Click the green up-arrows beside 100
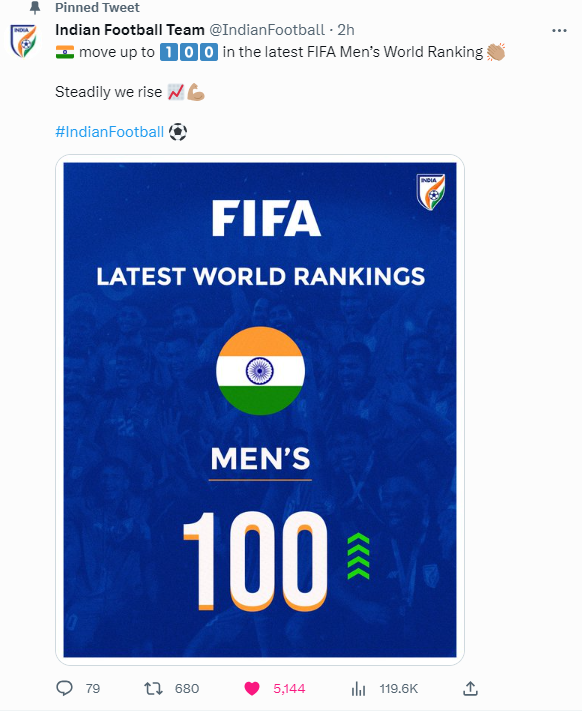Image resolution: width=582 pixels, height=716 pixels. 358,556
